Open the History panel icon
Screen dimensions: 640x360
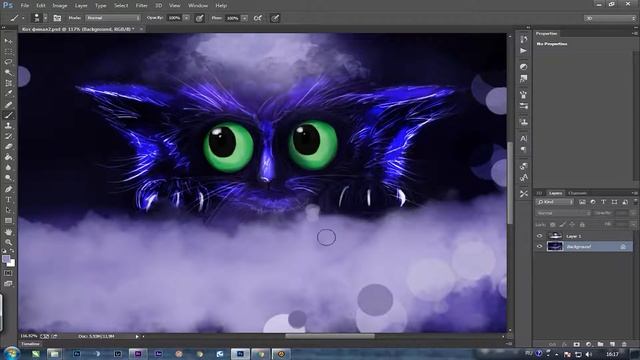coord(524,39)
